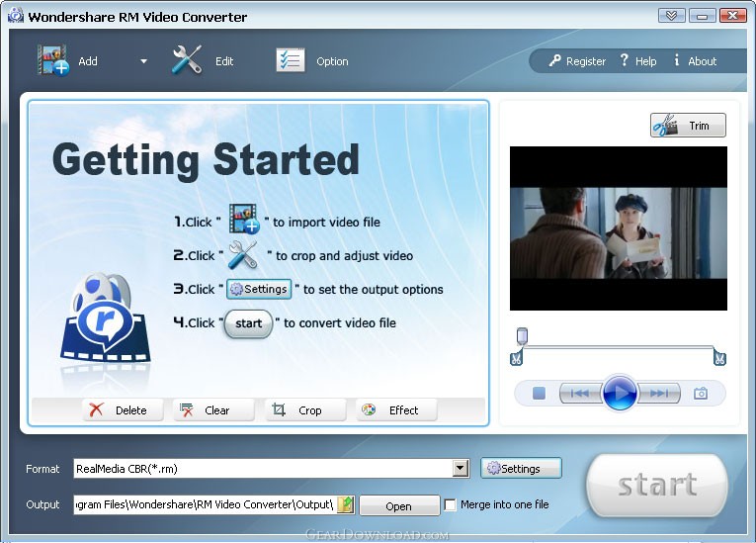The height and width of the screenshot is (543, 756).
Task: Expand the Add dropdown arrow
Action: click(143, 61)
